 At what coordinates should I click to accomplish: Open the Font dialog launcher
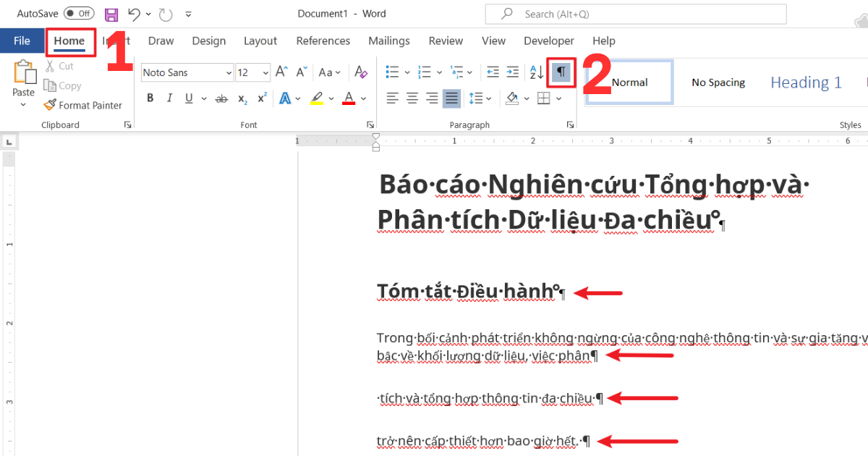point(370,125)
